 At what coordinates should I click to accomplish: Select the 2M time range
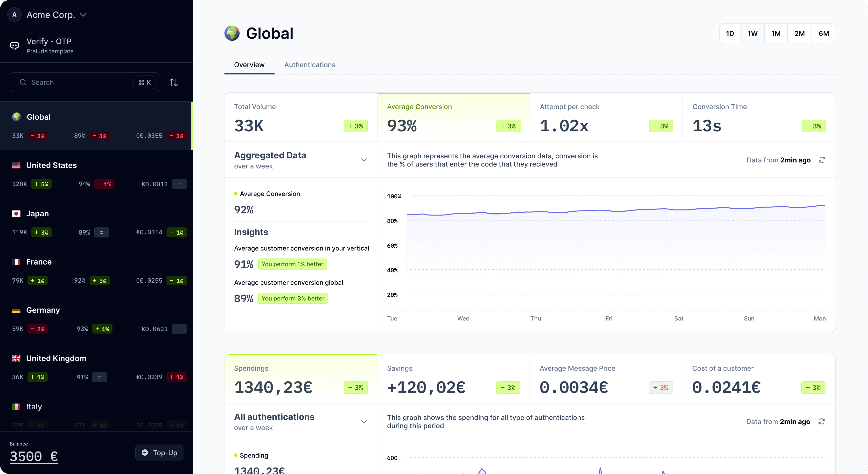[x=800, y=33]
